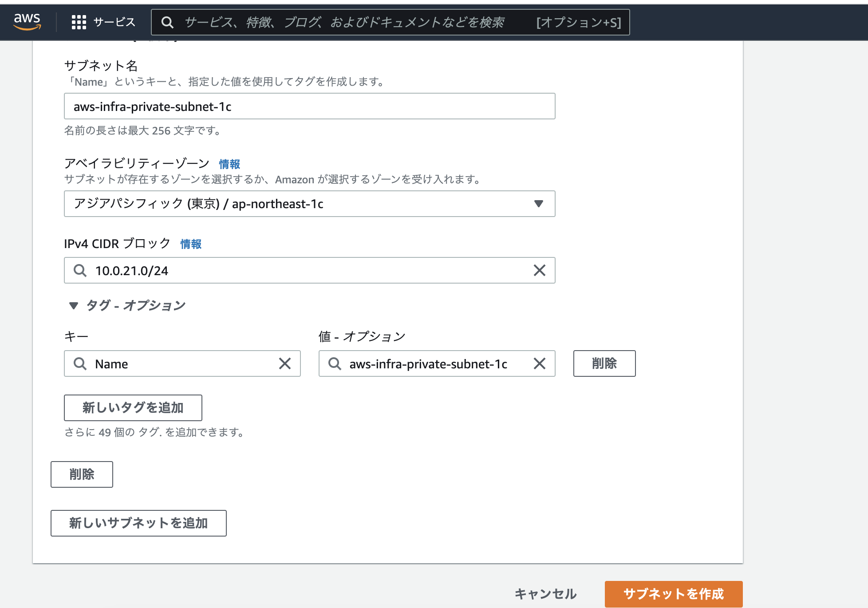Click キャンセル to abort subnet creation
868x608 pixels.
click(545, 593)
